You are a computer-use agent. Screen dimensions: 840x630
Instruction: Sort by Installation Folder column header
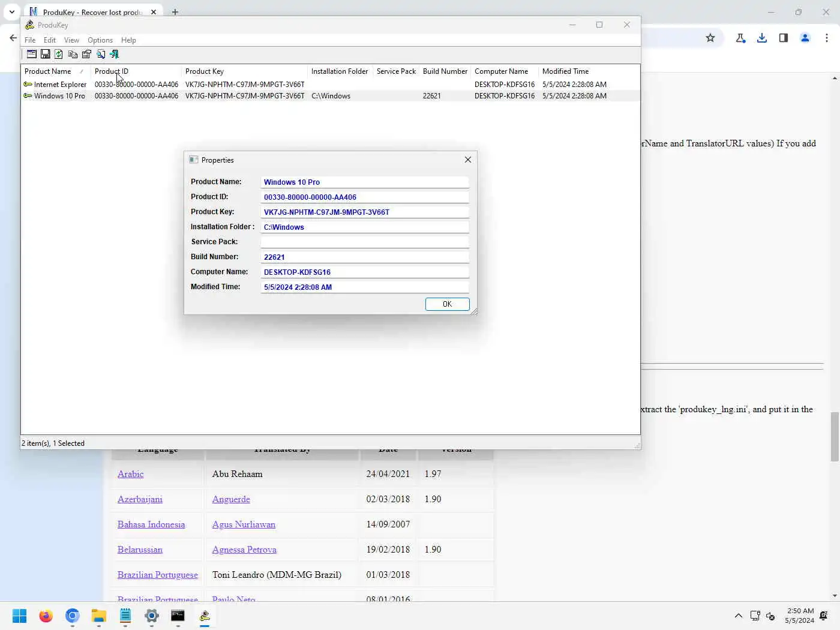tap(340, 71)
